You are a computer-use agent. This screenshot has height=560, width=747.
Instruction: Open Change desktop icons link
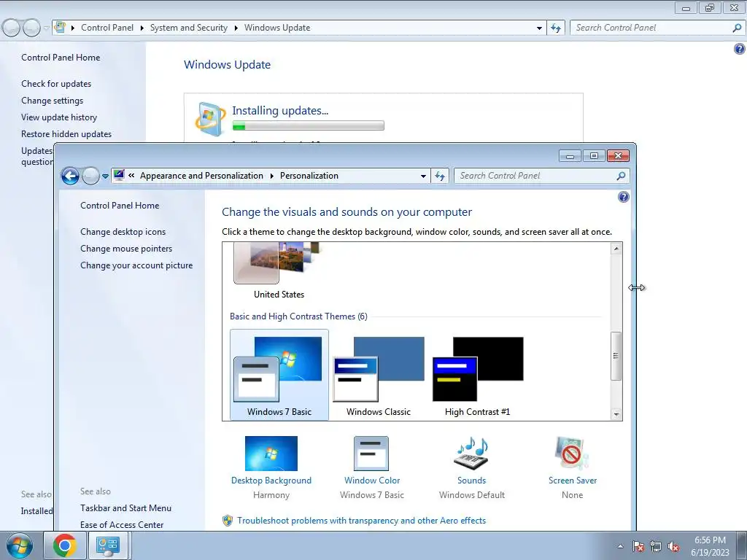click(123, 231)
